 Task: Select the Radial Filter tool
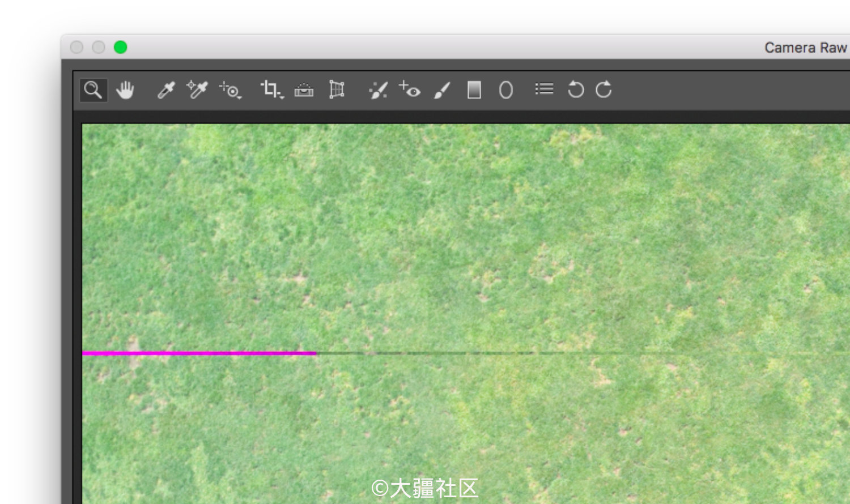505,89
